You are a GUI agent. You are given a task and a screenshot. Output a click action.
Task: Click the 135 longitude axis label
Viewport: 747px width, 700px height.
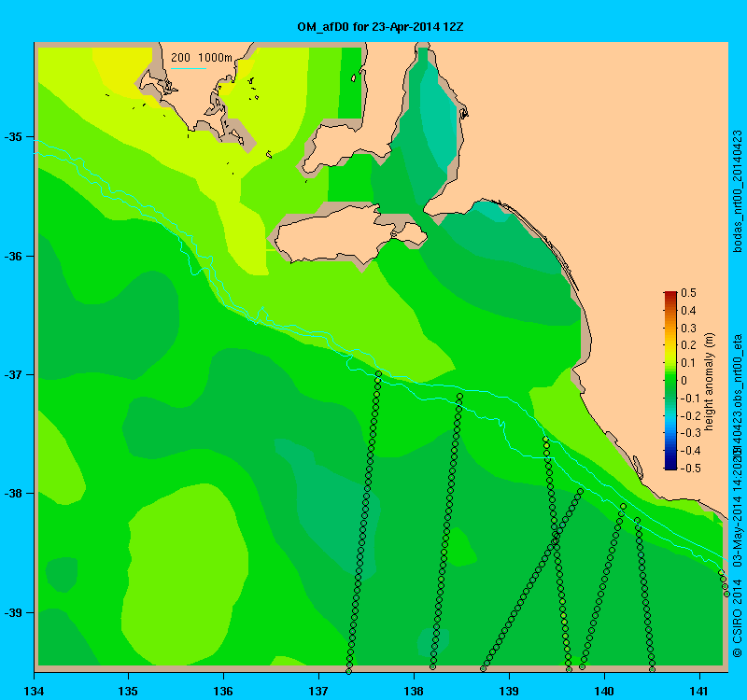[x=128, y=691]
